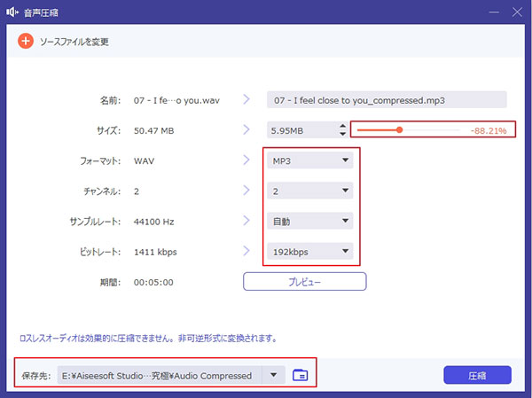Click the 音声圧縮 speaker icon in title bar
532x398 pixels.
12,12
